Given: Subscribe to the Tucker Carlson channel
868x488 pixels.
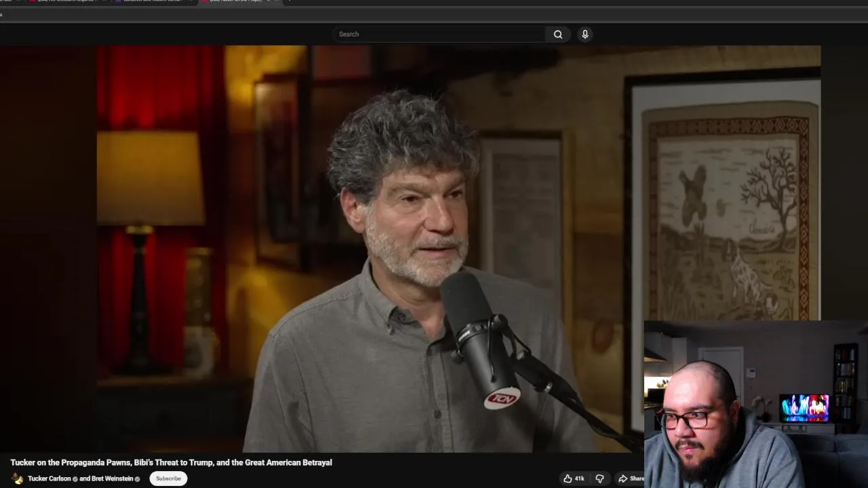Looking at the screenshot, I should 168,479.
